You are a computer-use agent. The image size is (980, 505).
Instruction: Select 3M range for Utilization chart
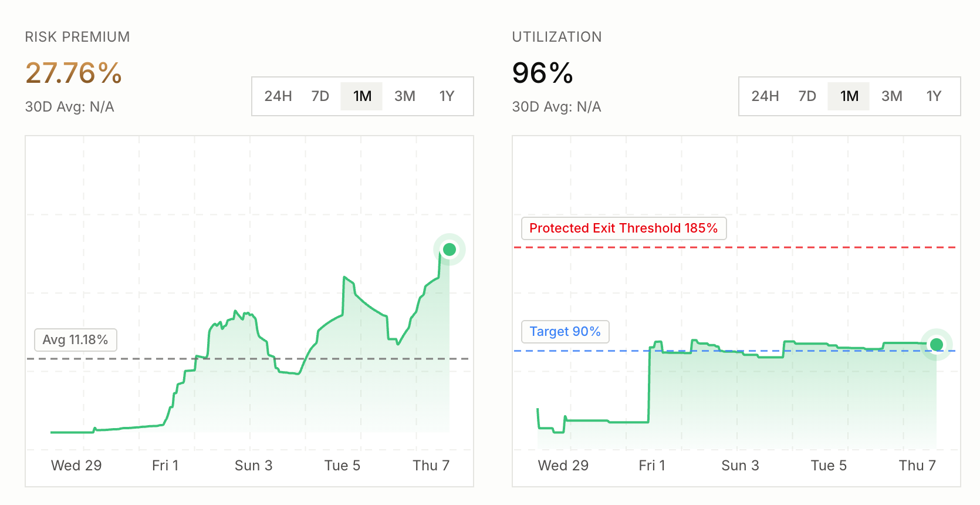892,96
